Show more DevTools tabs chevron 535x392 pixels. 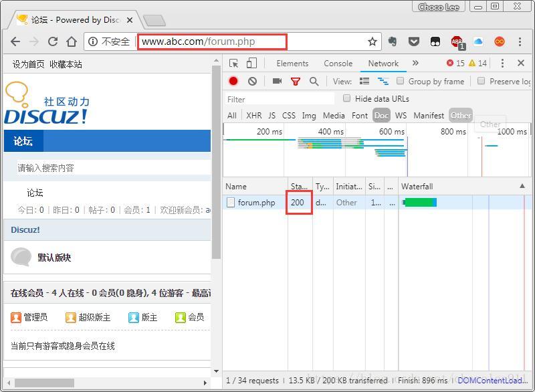[415, 63]
